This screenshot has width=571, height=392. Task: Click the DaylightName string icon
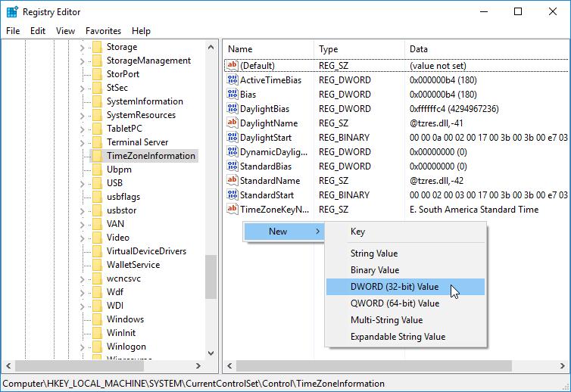pos(232,123)
